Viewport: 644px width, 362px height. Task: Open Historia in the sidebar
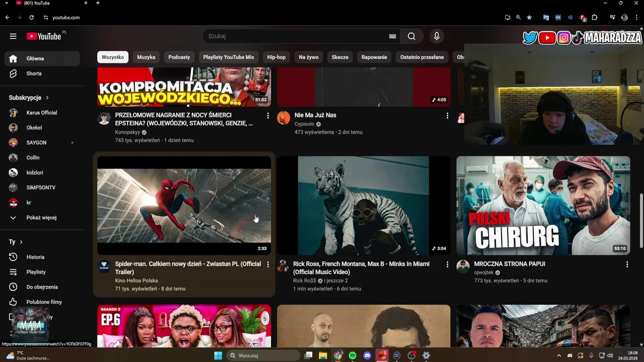(42, 257)
